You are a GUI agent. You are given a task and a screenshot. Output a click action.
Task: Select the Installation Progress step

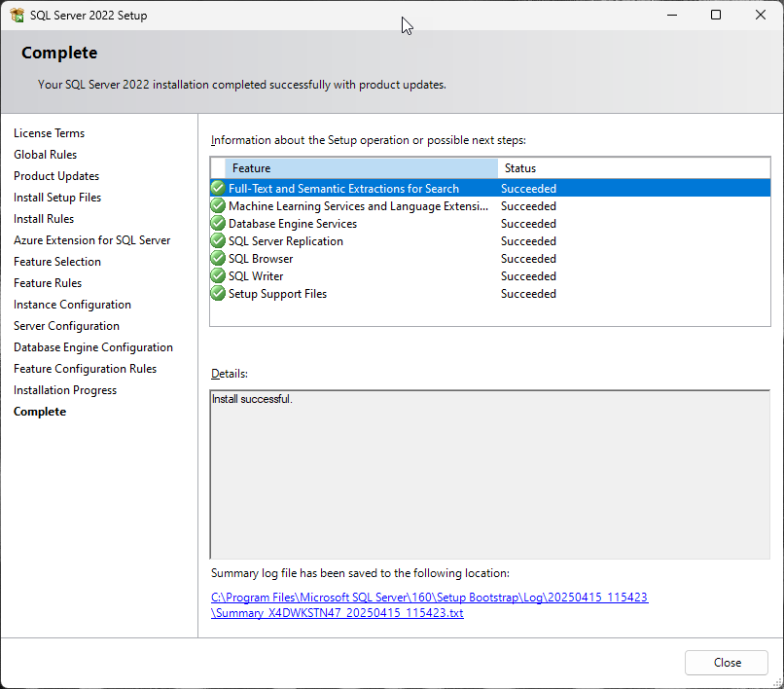65,390
